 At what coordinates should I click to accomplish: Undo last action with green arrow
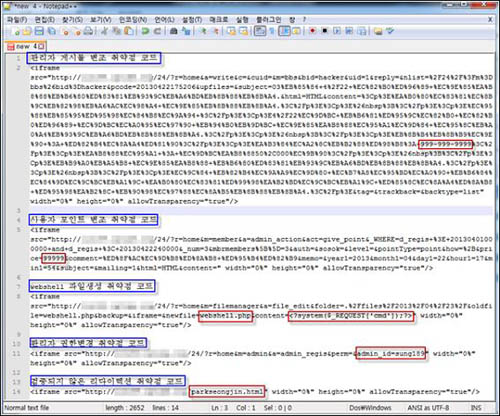click(x=145, y=31)
